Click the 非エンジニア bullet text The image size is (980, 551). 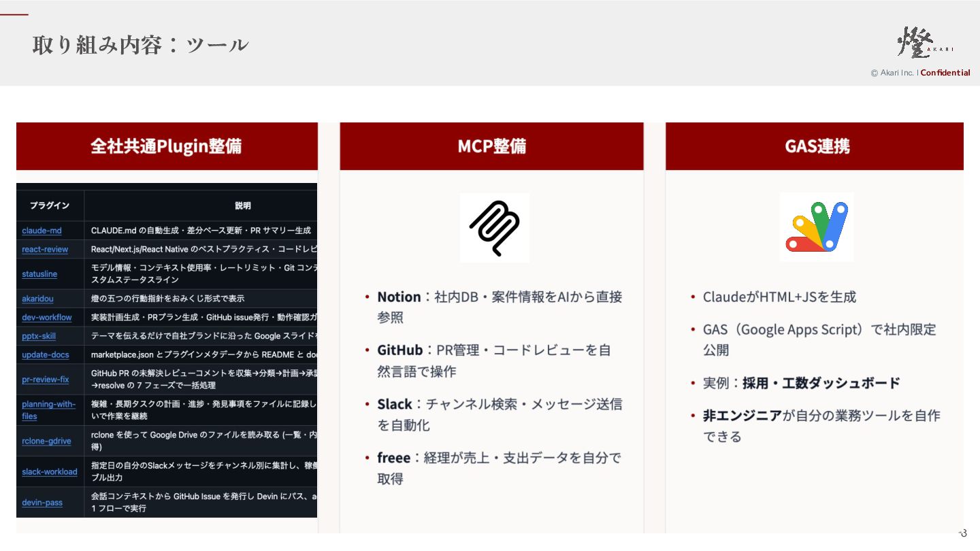click(821, 425)
